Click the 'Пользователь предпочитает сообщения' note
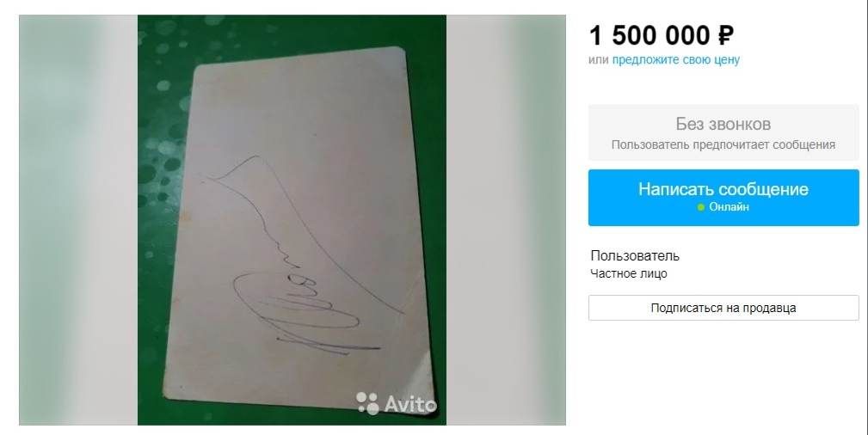Image resolution: width=868 pixels, height=435 pixels. coord(723,145)
